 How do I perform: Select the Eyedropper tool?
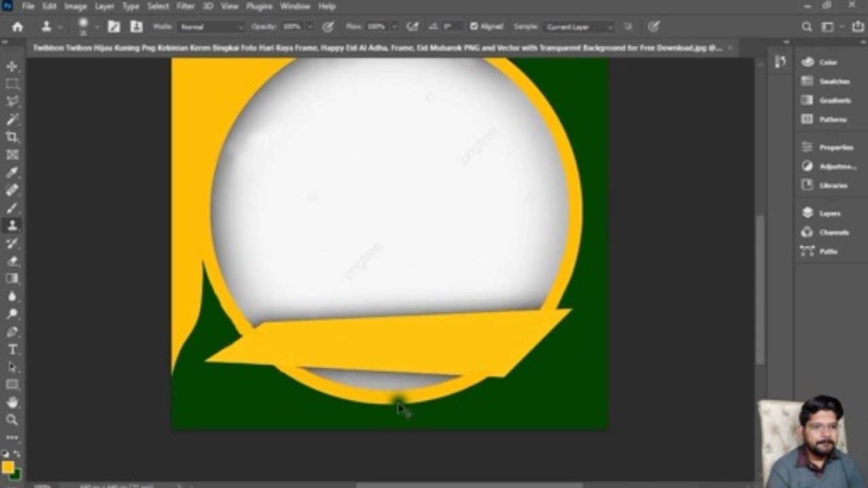click(x=12, y=172)
